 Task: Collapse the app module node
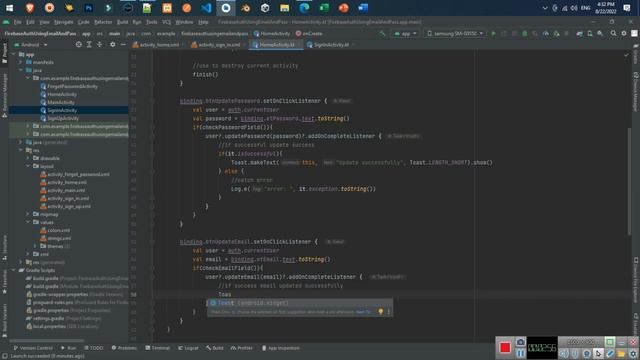(x=13, y=54)
